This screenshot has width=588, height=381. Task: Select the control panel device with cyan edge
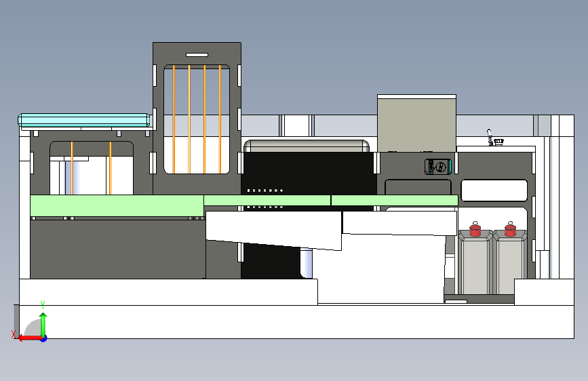pos(438,167)
